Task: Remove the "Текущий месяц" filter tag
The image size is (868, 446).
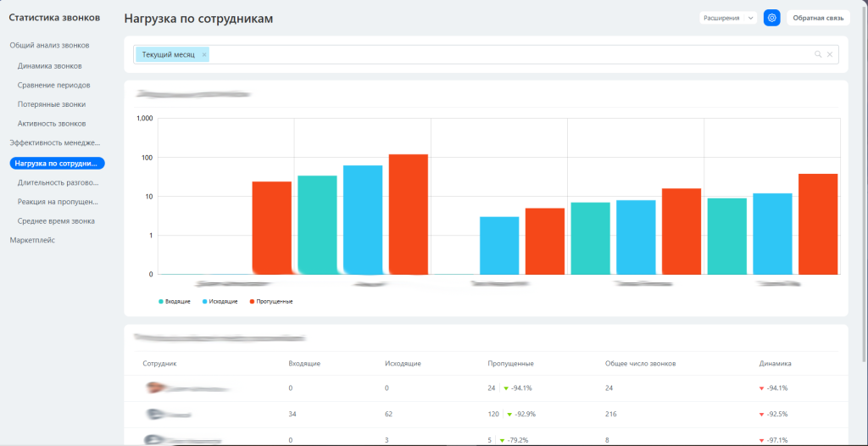Action: (204, 54)
